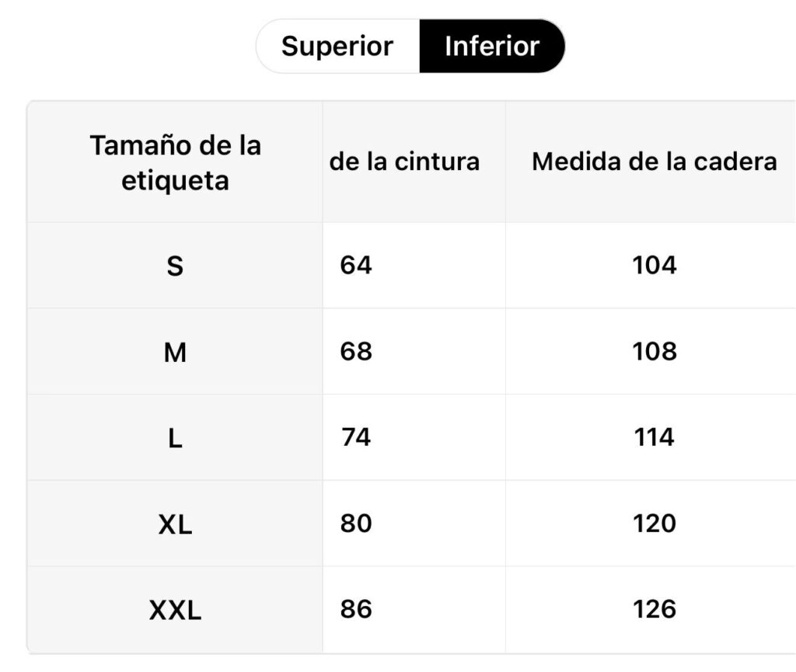This screenshot has height=672, width=796.
Task: Select the Inferior tab
Action: [x=492, y=46]
